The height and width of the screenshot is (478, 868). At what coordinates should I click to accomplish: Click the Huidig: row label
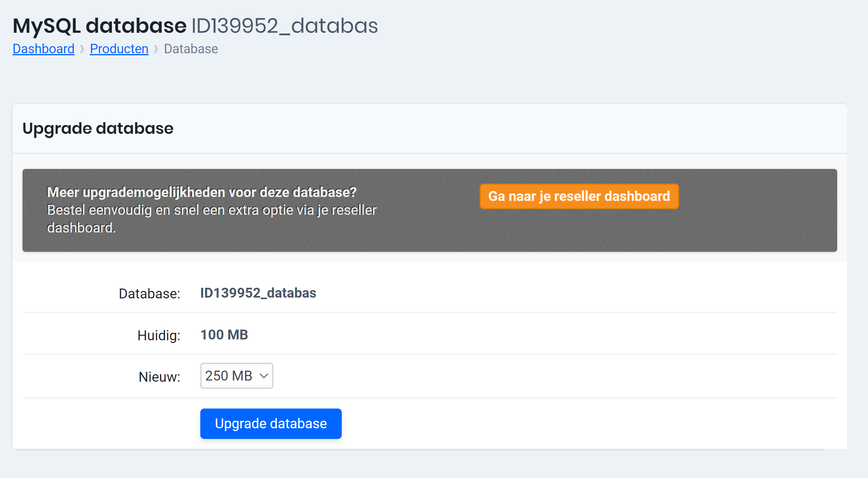click(158, 335)
